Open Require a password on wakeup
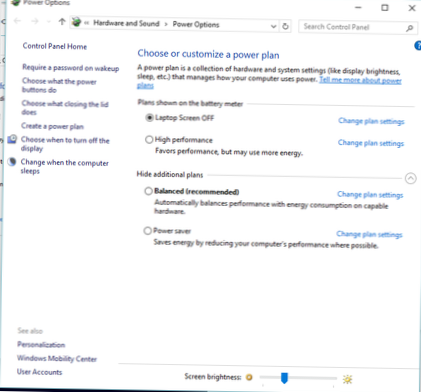This screenshot has width=421, height=392. (71, 68)
